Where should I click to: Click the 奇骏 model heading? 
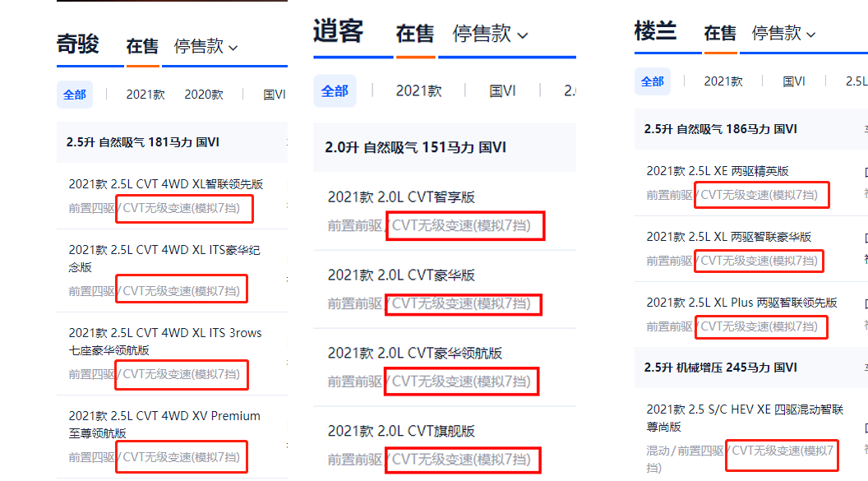[x=78, y=44]
